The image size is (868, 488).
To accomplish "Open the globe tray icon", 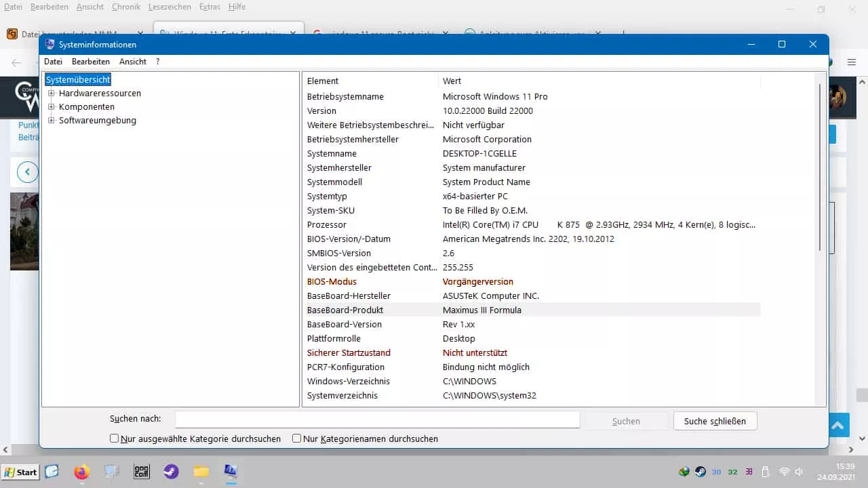I will tap(684, 472).
